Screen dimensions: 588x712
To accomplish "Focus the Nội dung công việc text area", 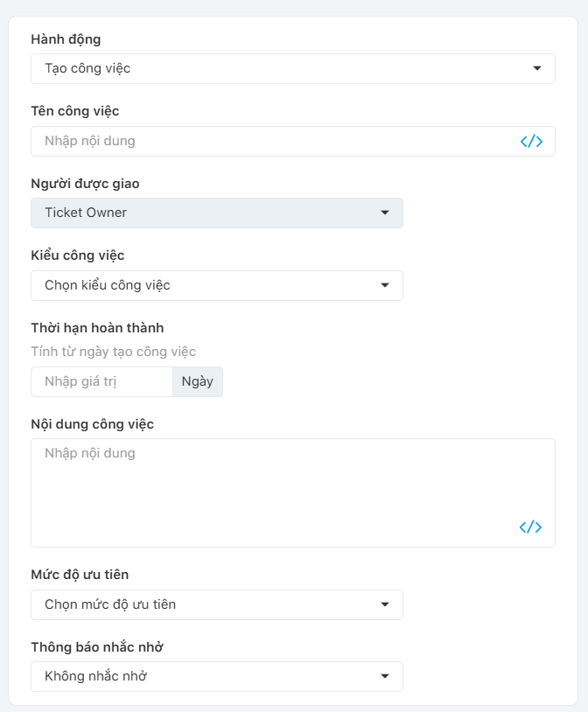I will point(271,485).
